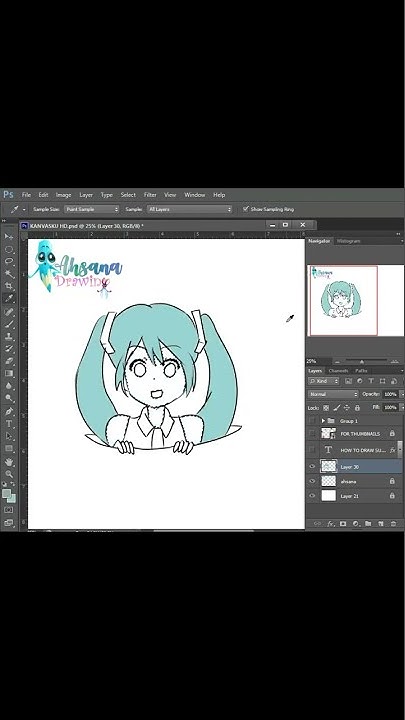
Task: Open the Image menu
Action: point(63,195)
